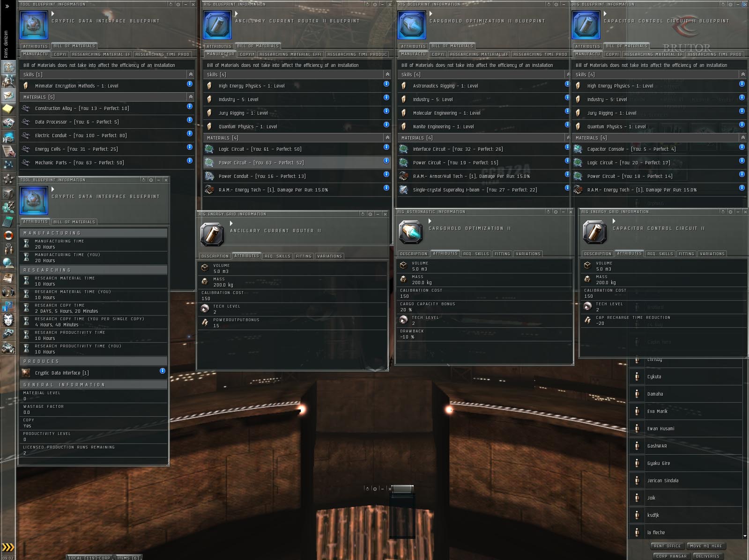Open Fitting tab for Cargohold Optimization II rig
This screenshot has width=749, height=560.
tap(502, 254)
